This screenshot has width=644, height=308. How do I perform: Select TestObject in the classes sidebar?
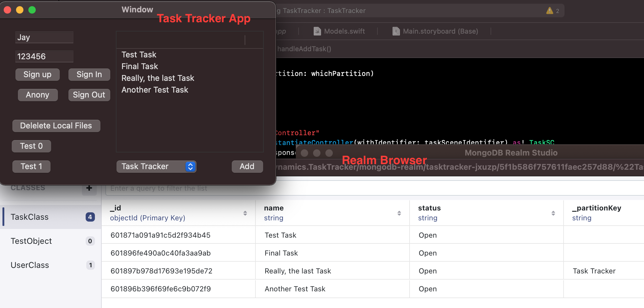(x=31, y=241)
